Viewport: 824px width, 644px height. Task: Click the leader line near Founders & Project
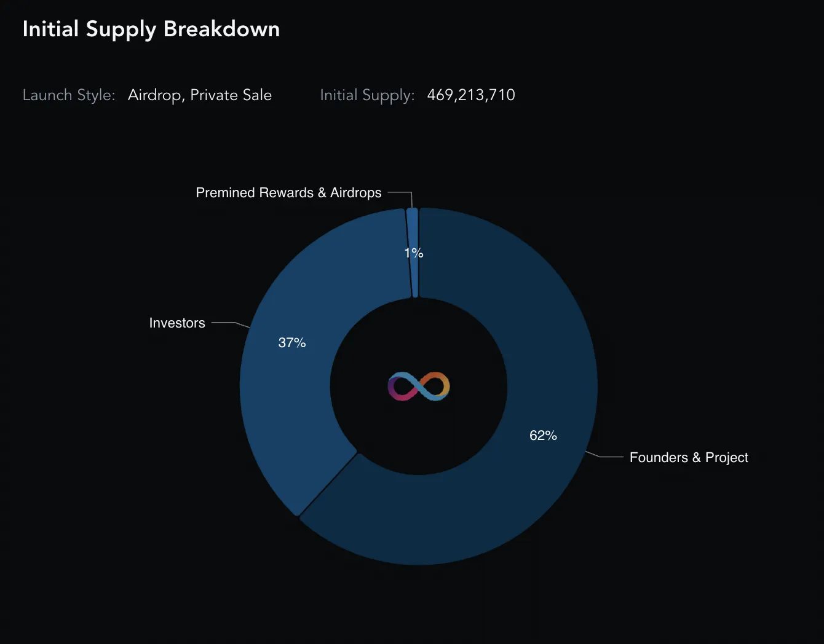point(604,455)
